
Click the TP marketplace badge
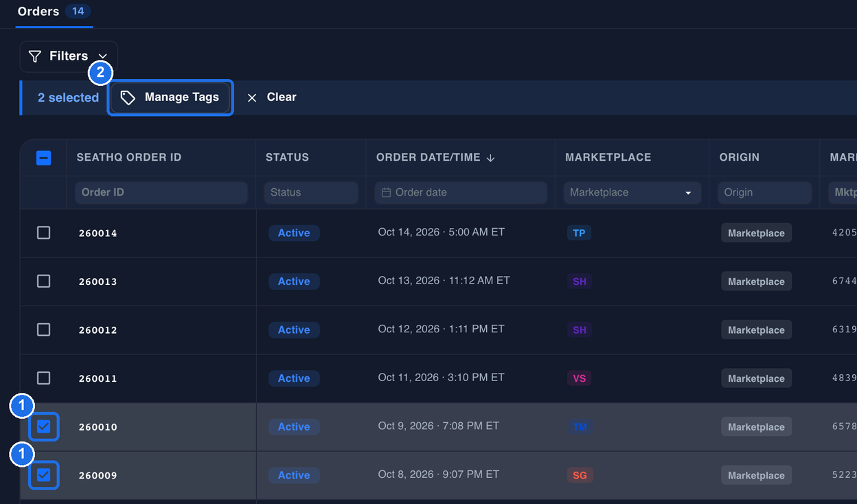click(579, 233)
